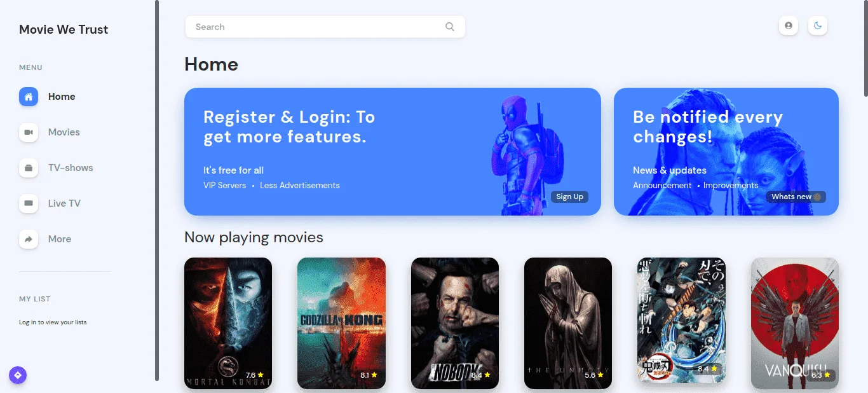Click the Improvements text
This screenshot has height=393, width=868.
click(731, 186)
